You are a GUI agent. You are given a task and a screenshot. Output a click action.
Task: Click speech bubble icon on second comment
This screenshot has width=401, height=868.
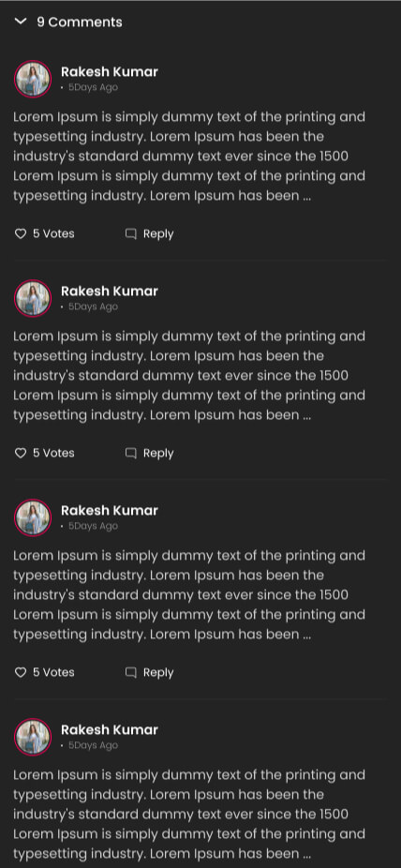point(130,454)
